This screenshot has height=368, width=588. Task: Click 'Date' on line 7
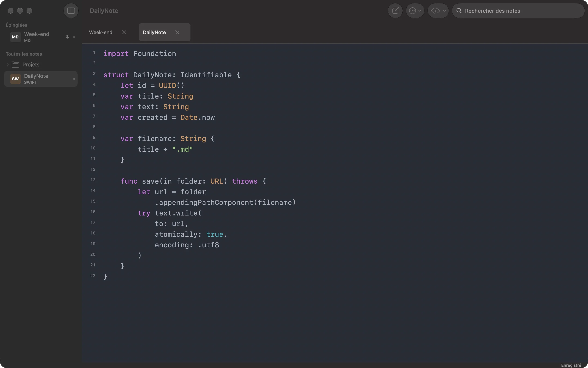click(x=189, y=118)
